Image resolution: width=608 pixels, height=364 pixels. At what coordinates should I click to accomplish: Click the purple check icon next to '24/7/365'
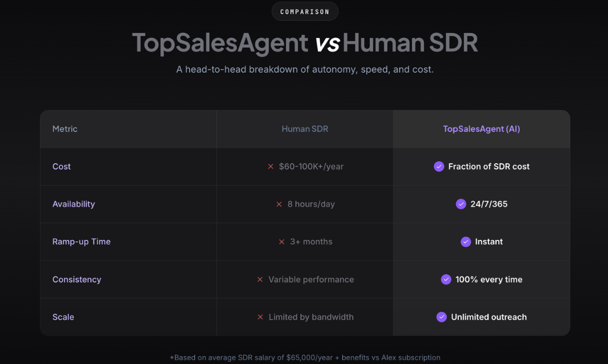461,204
